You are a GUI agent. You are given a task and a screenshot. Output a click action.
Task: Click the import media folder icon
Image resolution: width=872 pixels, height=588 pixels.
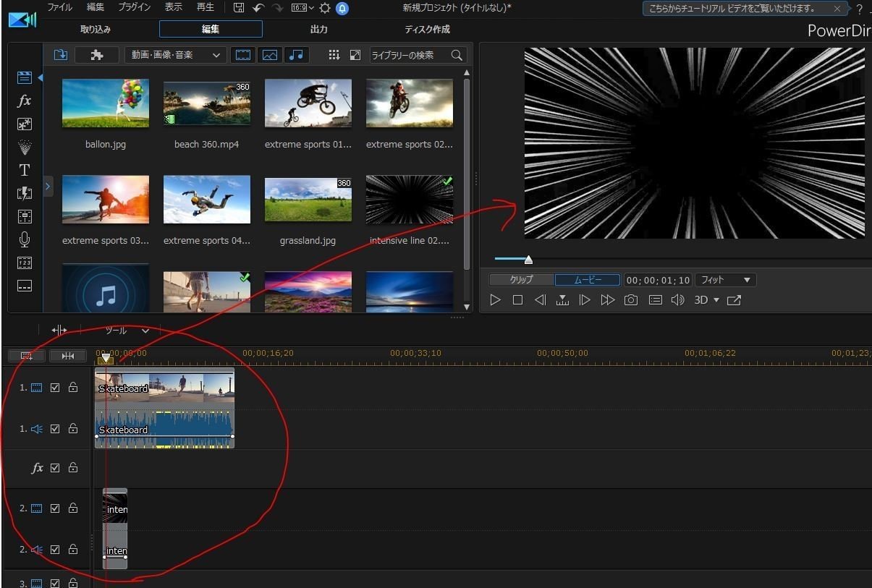tap(60, 55)
